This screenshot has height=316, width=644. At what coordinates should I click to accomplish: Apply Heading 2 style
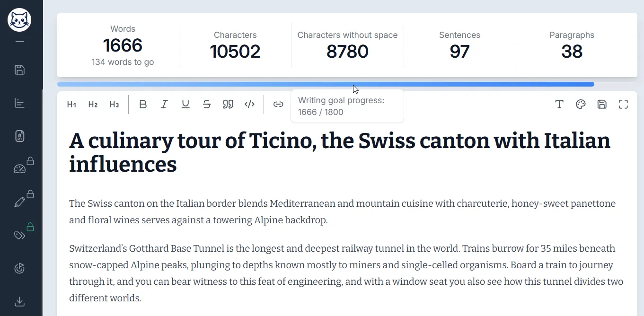pyautogui.click(x=93, y=105)
